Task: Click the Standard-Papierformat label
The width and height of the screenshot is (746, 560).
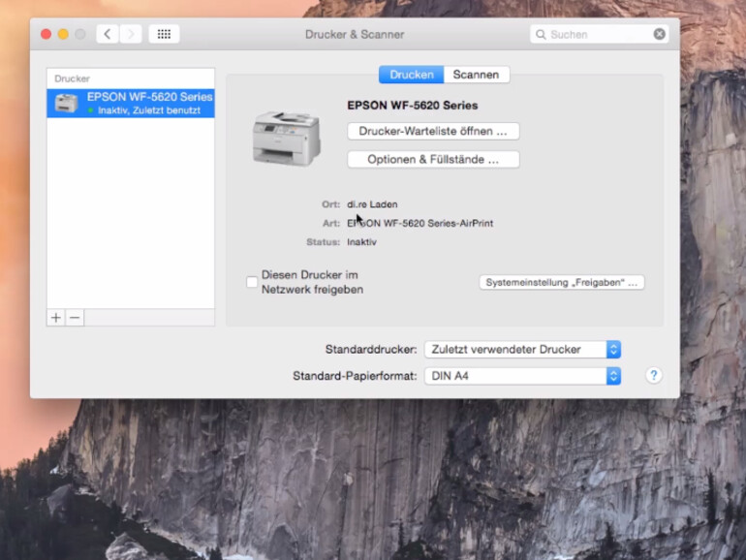Action: (355, 376)
